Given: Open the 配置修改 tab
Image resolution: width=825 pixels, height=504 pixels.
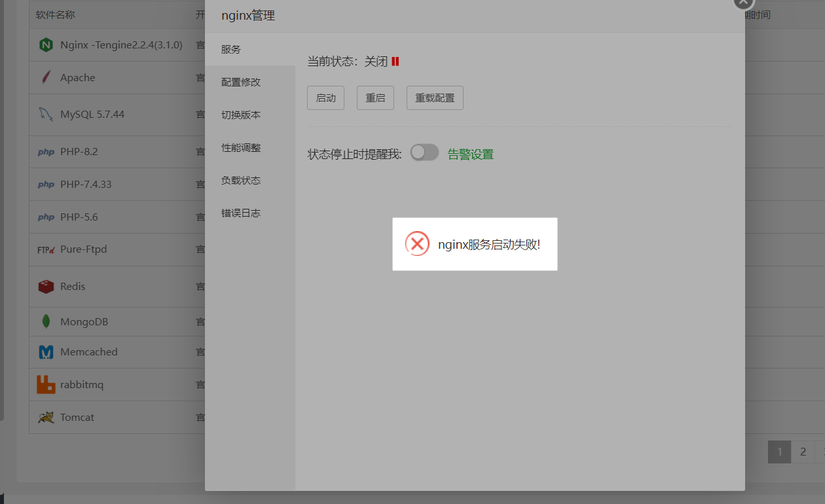Looking at the screenshot, I should (x=250, y=82).
